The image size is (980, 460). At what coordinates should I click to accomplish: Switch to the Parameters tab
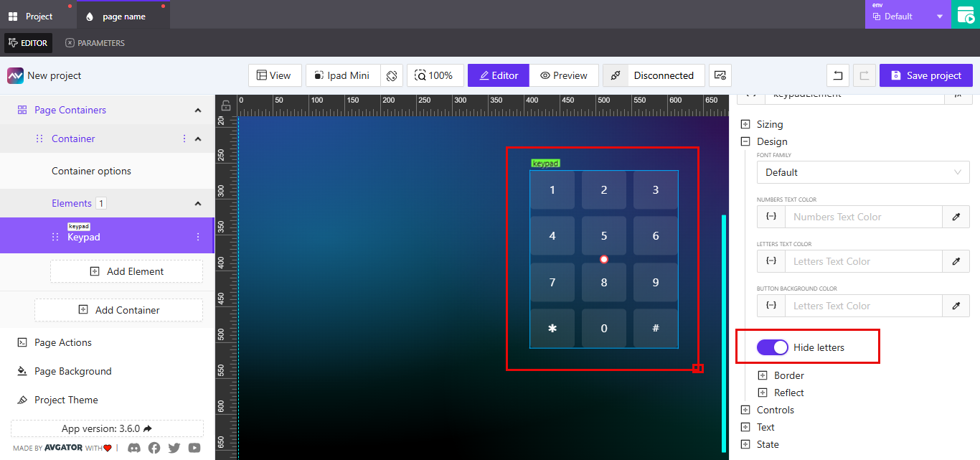point(95,42)
